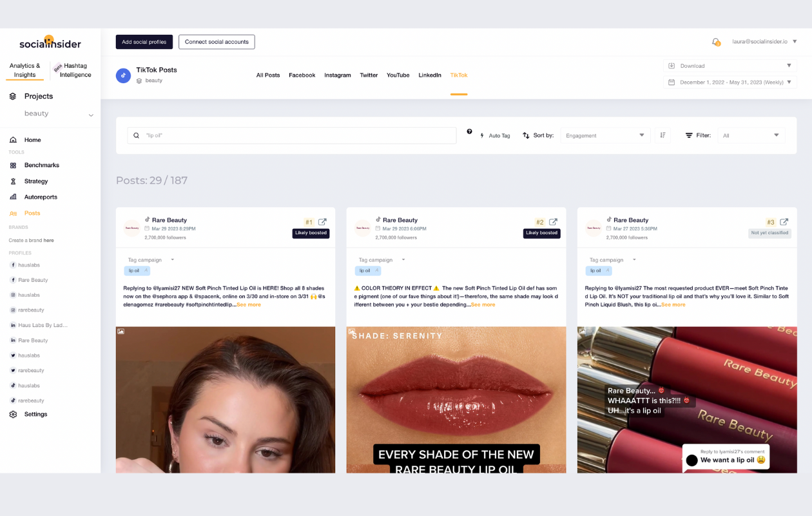Open Tag campaign dropdown on post #1
The height and width of the screenshot is (516, 812).
pos(151,260)
